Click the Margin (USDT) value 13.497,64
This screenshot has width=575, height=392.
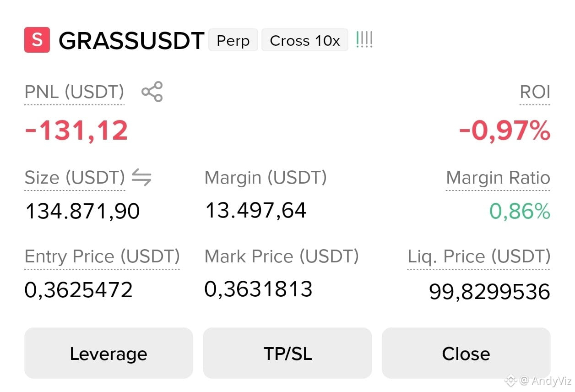coord(256,211)
